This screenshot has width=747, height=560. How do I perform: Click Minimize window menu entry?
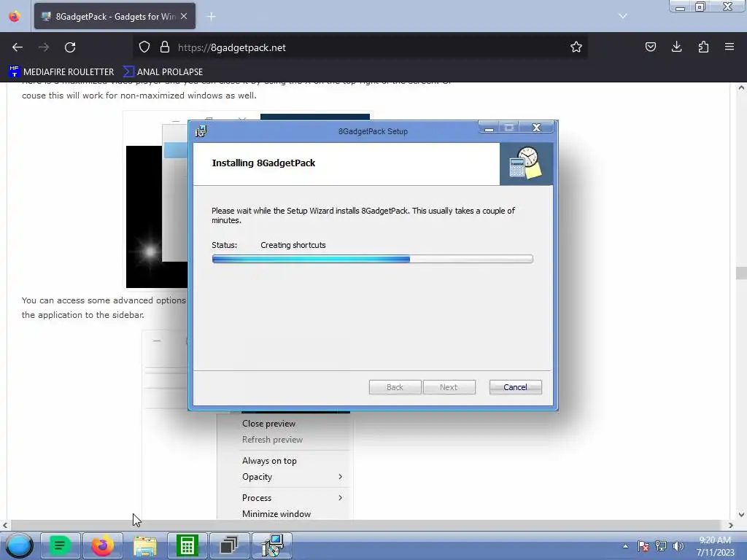click(276, 514)
